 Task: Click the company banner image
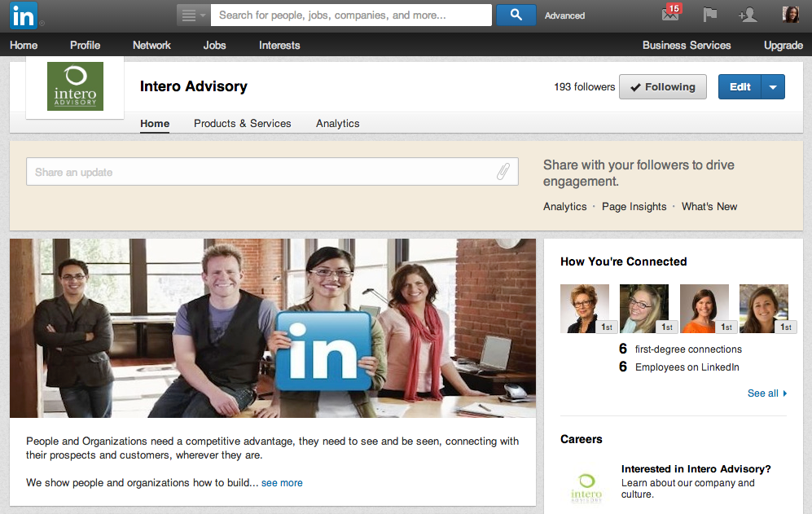click(273, 328)
